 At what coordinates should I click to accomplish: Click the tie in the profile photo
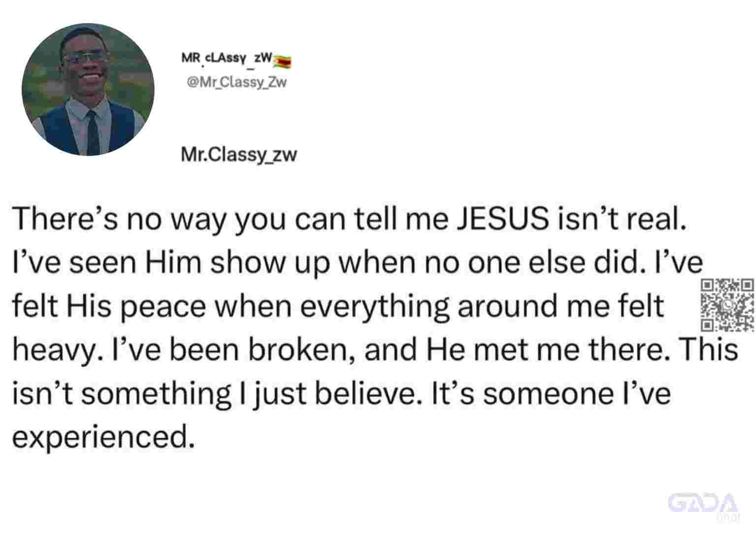click(x=93, y=133)
